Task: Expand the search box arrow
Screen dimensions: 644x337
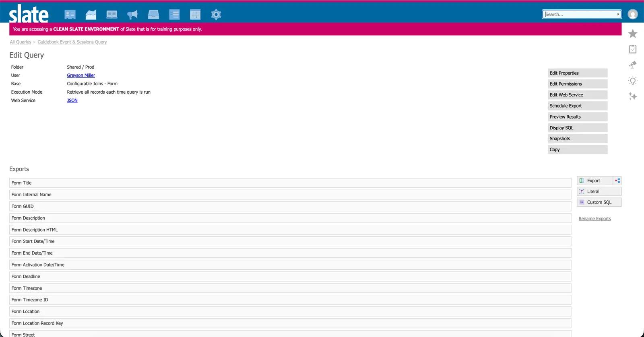Action: coord(618,14)
